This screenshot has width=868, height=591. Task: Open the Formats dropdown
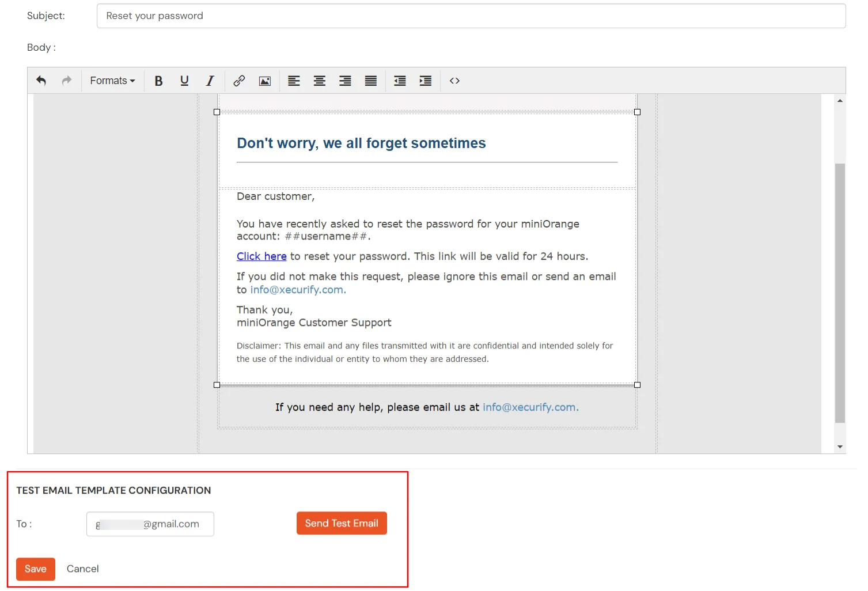point(112,81)
